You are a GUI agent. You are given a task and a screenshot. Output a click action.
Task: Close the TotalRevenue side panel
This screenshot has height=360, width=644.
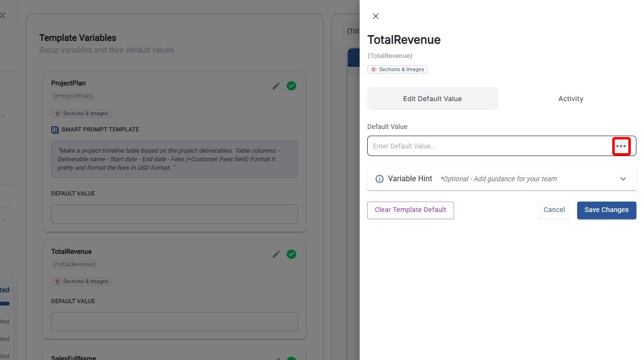coord(376,16)
